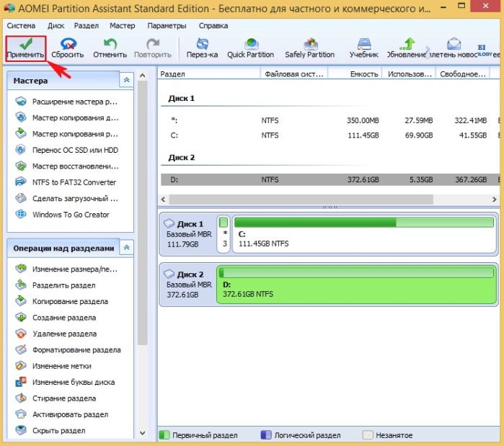This screenshot has width=504, height=446.
Task: Open the Мастер menu
Action: [x=123, y=26]
